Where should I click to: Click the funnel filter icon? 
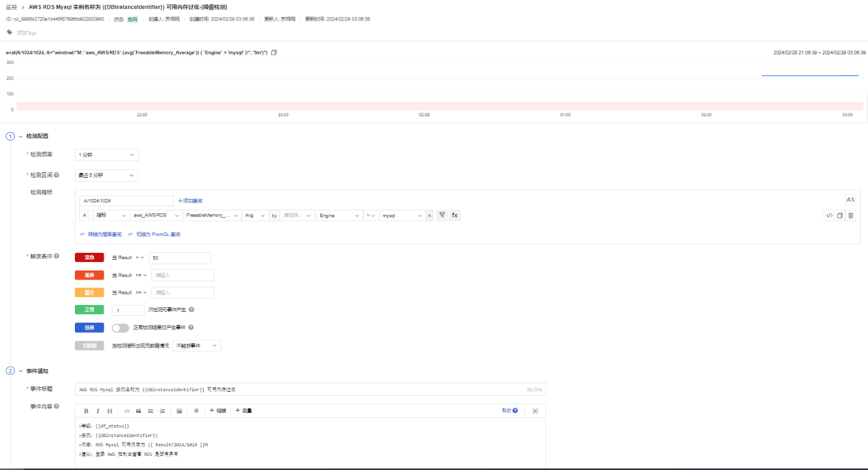click(x=442, y=216)
